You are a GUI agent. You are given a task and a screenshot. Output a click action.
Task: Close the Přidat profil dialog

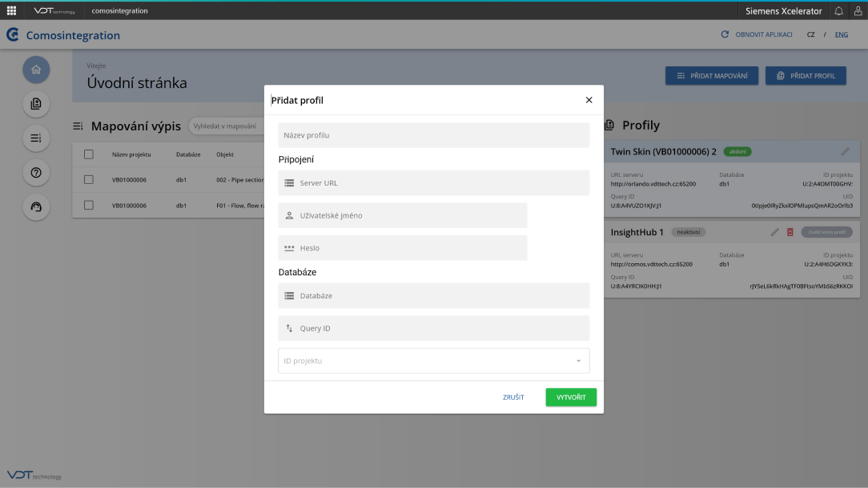[x=589, y=100]
